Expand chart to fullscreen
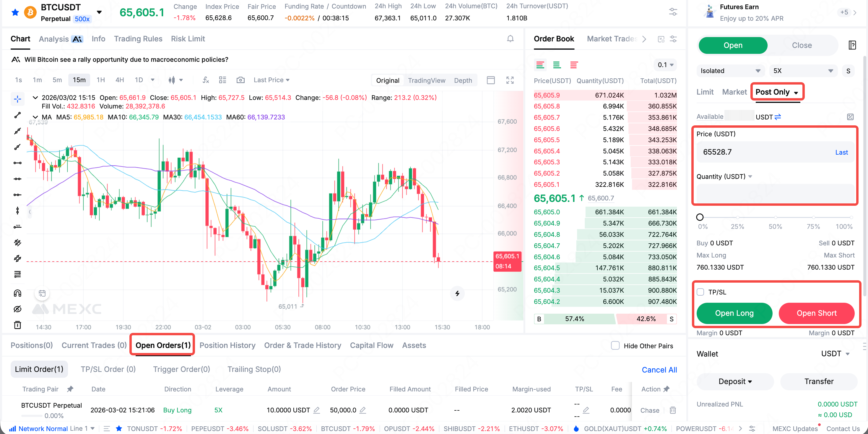 point(510,80)
